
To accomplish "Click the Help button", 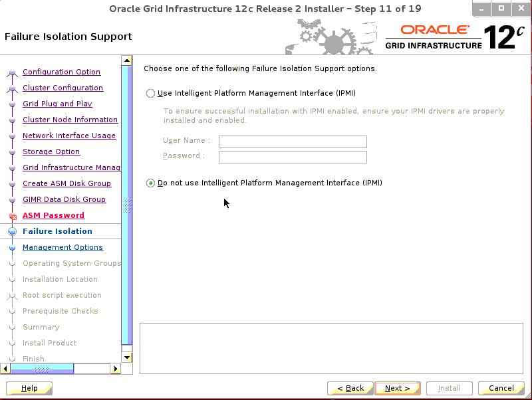I will [29, 388].
